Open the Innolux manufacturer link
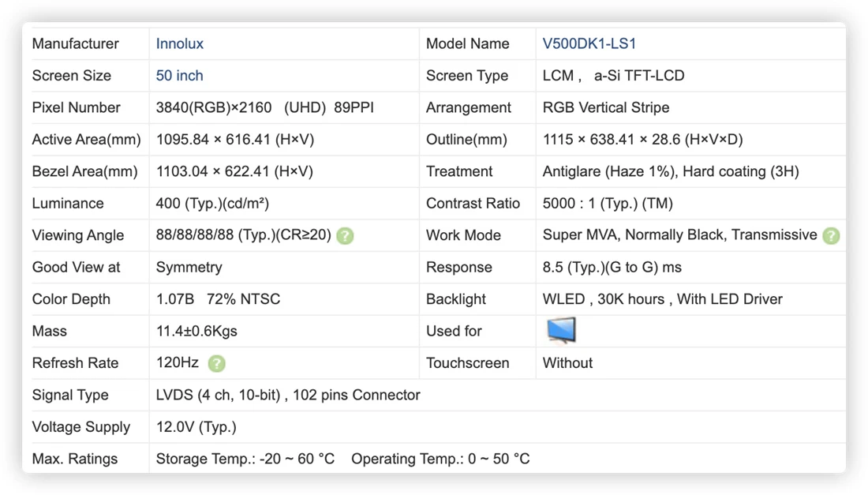 179,43
